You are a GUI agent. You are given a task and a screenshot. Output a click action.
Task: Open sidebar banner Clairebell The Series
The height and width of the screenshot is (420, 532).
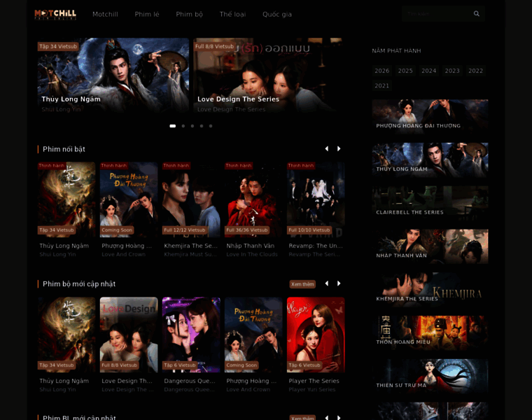point(430,203)
